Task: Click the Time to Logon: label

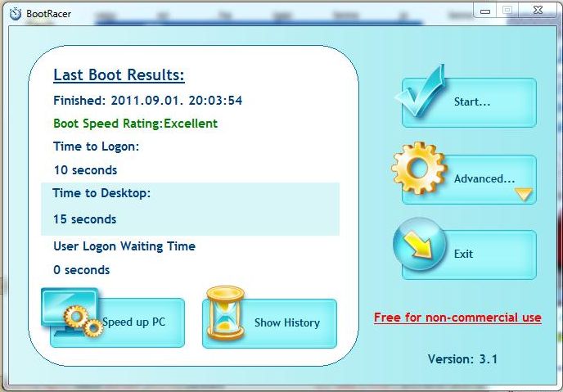Action: coord(96,146)
